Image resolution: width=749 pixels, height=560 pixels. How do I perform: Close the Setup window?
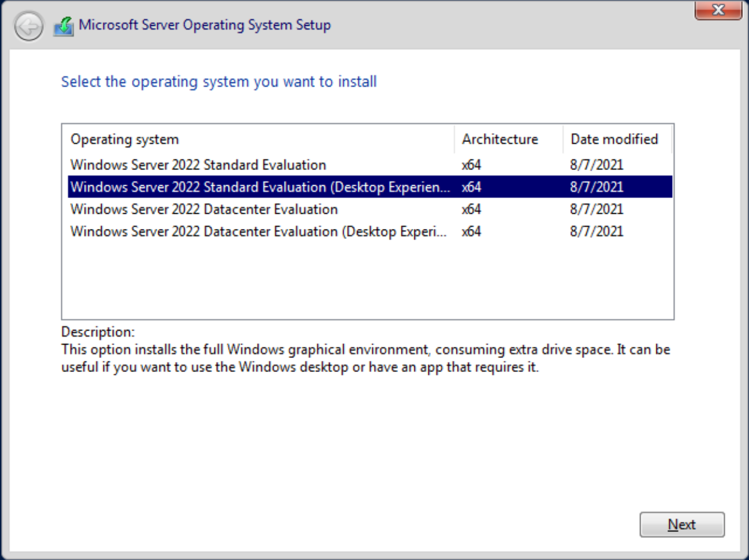[x=718, y=10]
